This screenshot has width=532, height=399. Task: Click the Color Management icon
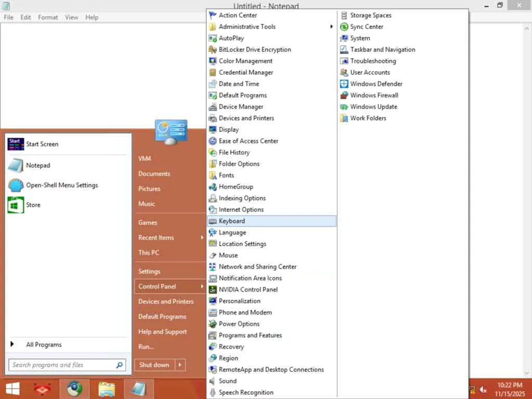click(x=212, y=61)
